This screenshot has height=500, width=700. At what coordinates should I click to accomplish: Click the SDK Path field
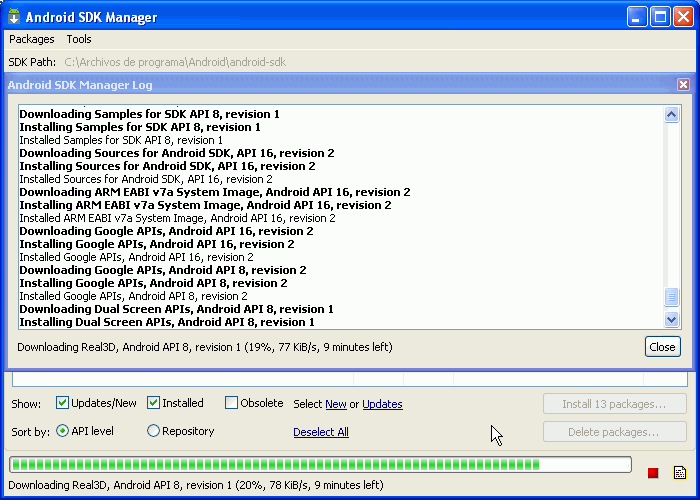tap(175, 62)
